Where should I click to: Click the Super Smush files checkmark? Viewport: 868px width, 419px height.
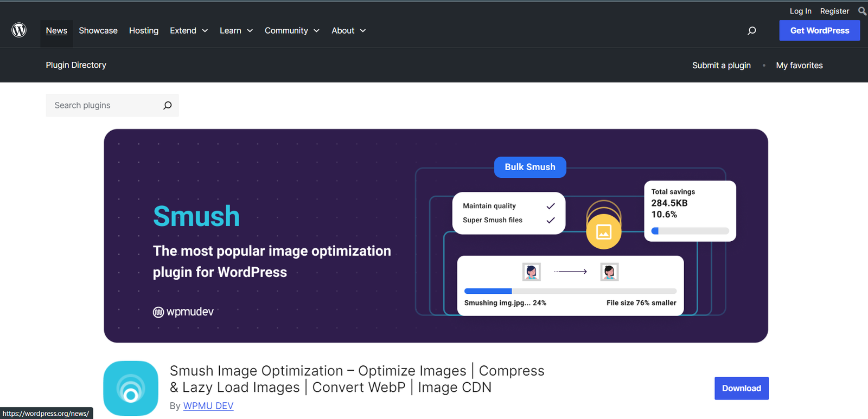point(551,220)
